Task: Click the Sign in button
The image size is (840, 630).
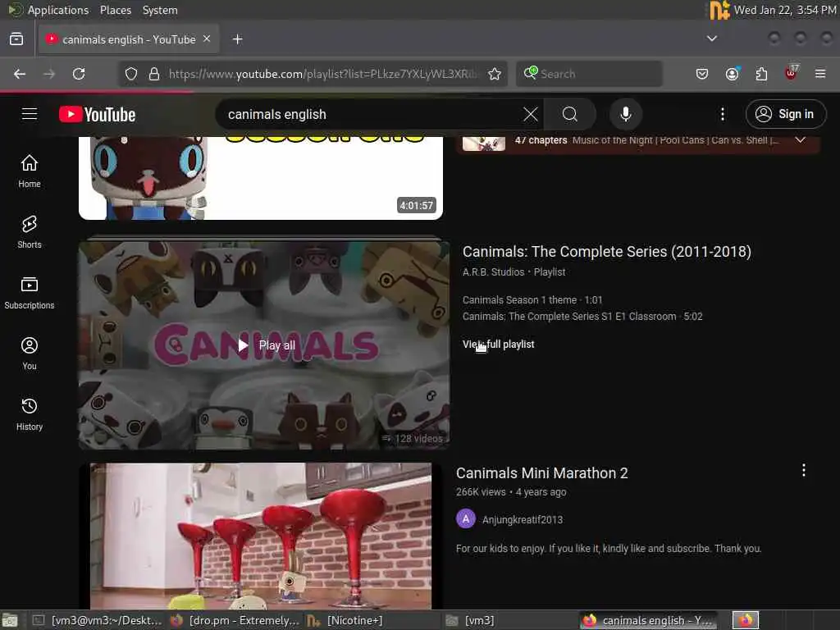Action: (785, 114)
